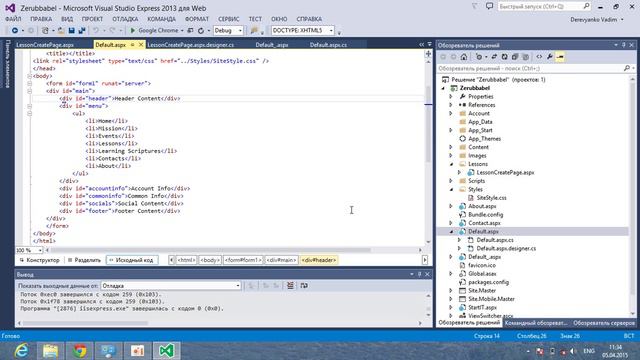640x360 pixels.
Task: Open the Google Chrome browser selector arrow
Action: point(181,31)
